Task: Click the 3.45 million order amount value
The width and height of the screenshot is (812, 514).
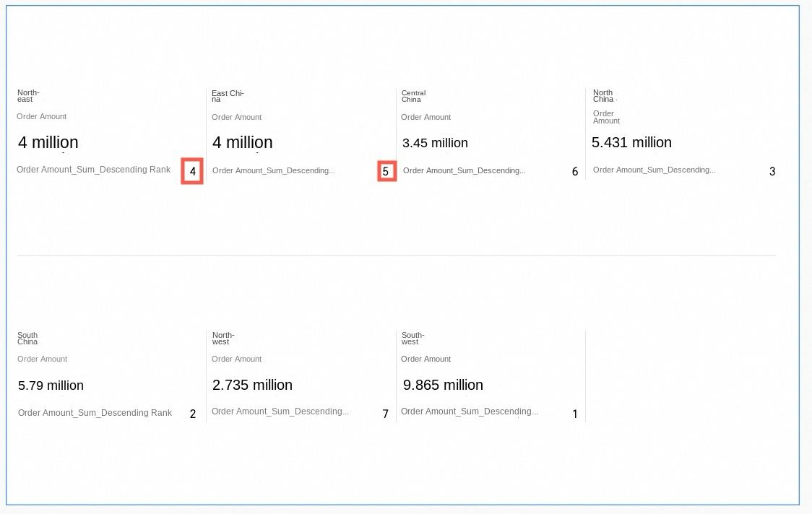Action: [x=435, y=143]
